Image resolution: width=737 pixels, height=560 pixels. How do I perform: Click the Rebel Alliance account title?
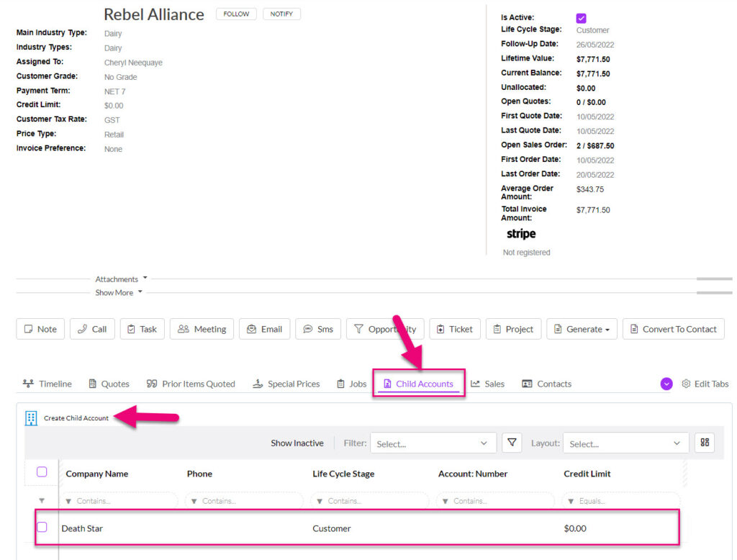coord(154,14)
